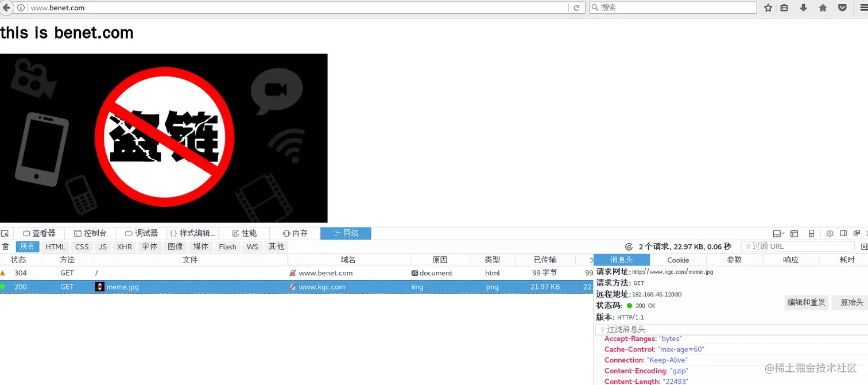868x385 pixels.
Task: Save page with the Pocket icon
Action: click(x=842, y=7)
